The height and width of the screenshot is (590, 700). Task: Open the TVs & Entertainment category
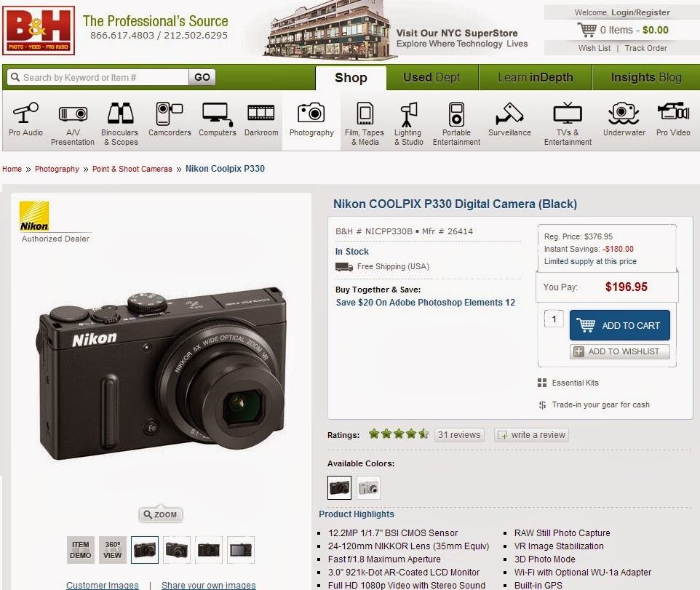[x=568, y=124]
